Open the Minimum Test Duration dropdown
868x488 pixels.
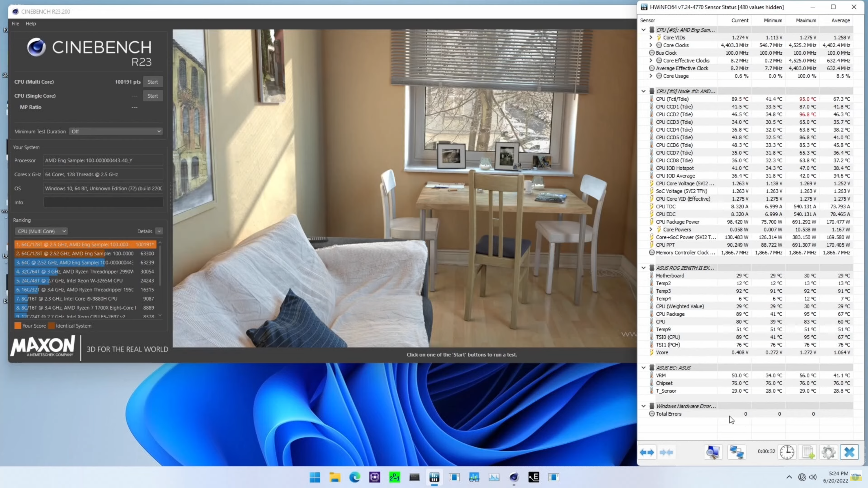(x=115, y=131)
